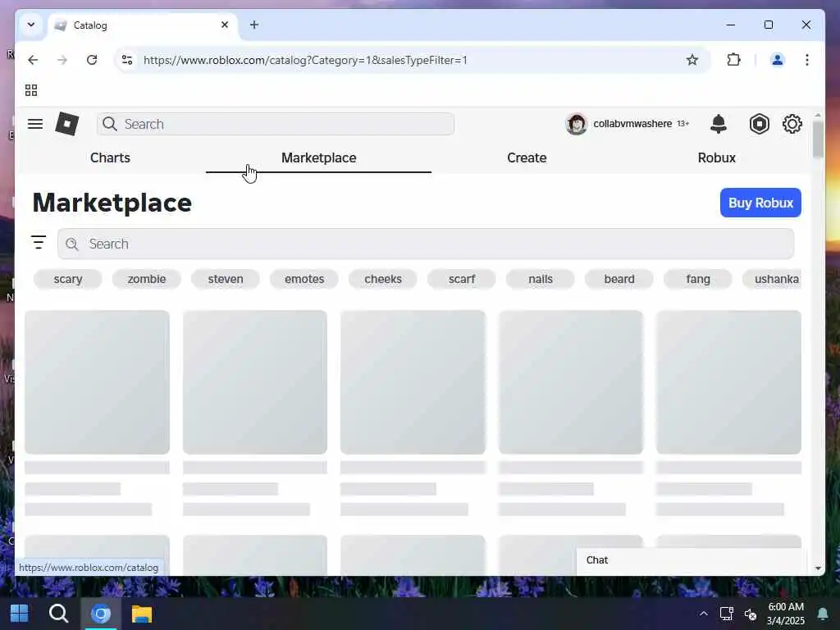The width and height of the screenshot is (840, 630).
Task: Select the Marketplace navigation tab
Action: 319,157
